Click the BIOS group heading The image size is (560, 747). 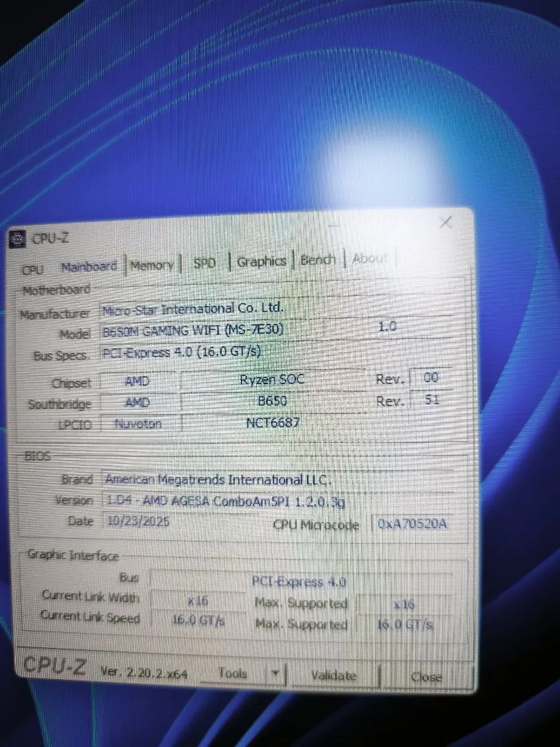click(x=38, y=456)
